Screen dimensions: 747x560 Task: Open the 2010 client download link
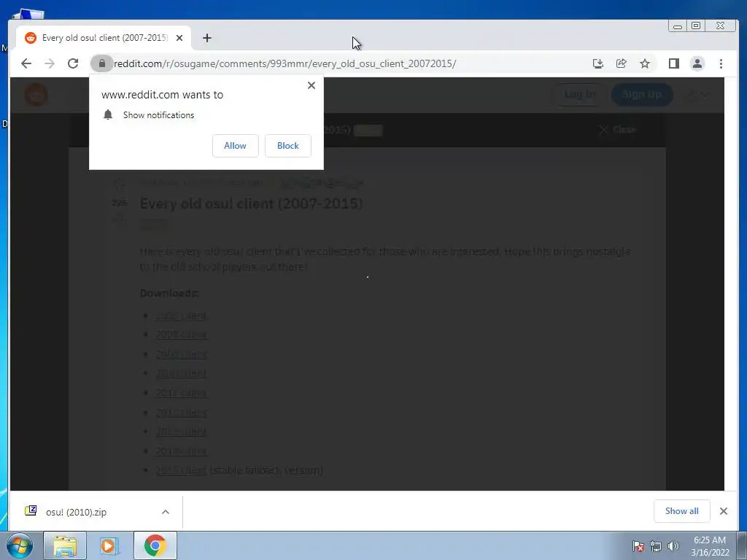(x=181, y=373)
